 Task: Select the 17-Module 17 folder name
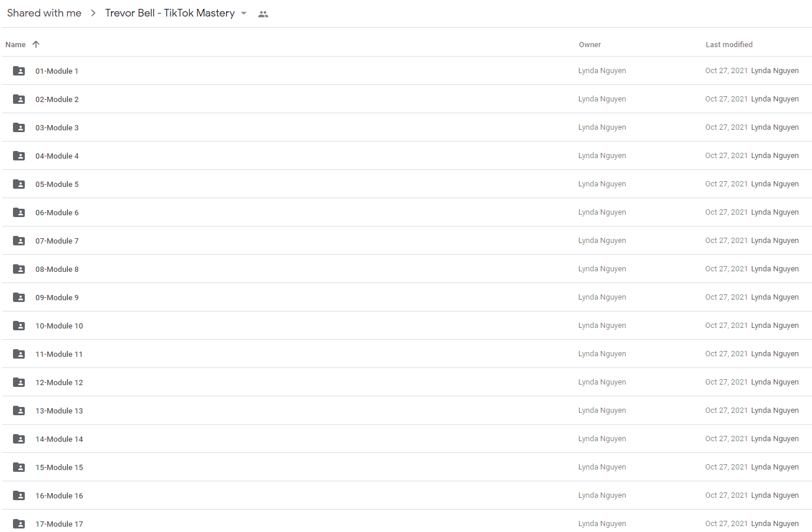pyautogui.click(x=59, y=524)
